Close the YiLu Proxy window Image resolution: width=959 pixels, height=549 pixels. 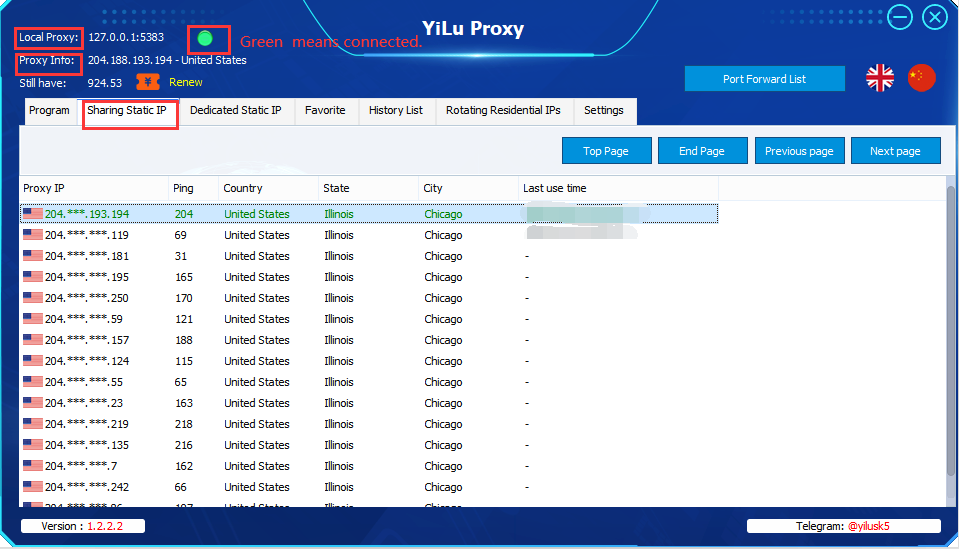(935, 17)
